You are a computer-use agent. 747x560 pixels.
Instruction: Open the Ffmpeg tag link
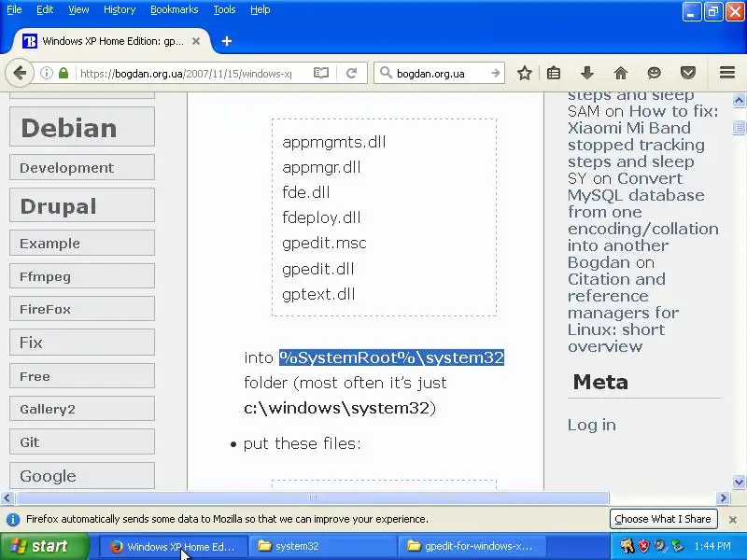82,276
